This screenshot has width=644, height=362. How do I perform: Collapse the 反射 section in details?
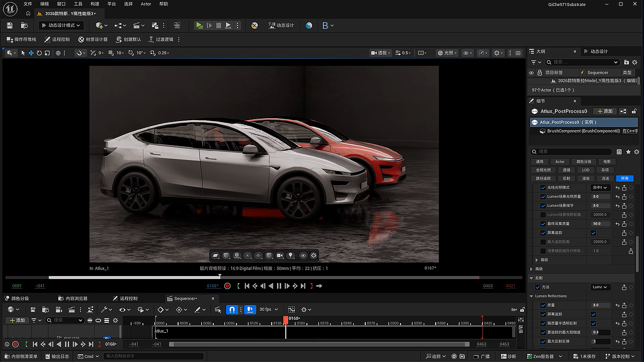pos(532,278)
